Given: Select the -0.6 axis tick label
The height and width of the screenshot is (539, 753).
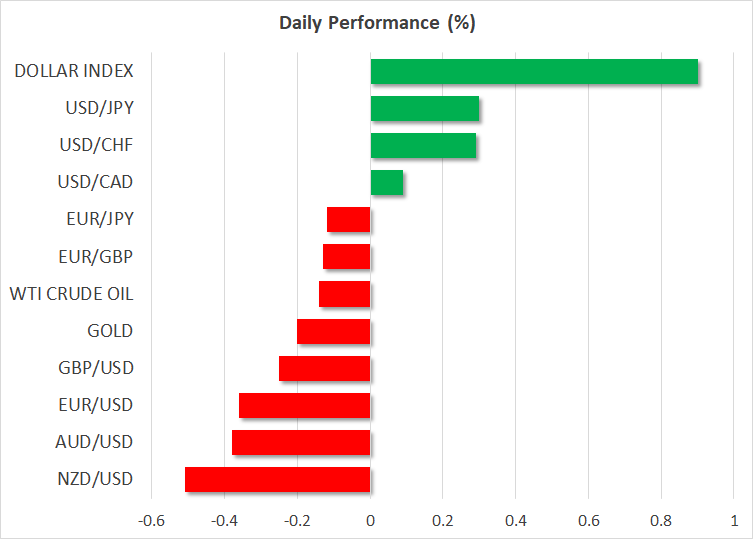Looking at the screenshot, I should click(x=150, y=521).
